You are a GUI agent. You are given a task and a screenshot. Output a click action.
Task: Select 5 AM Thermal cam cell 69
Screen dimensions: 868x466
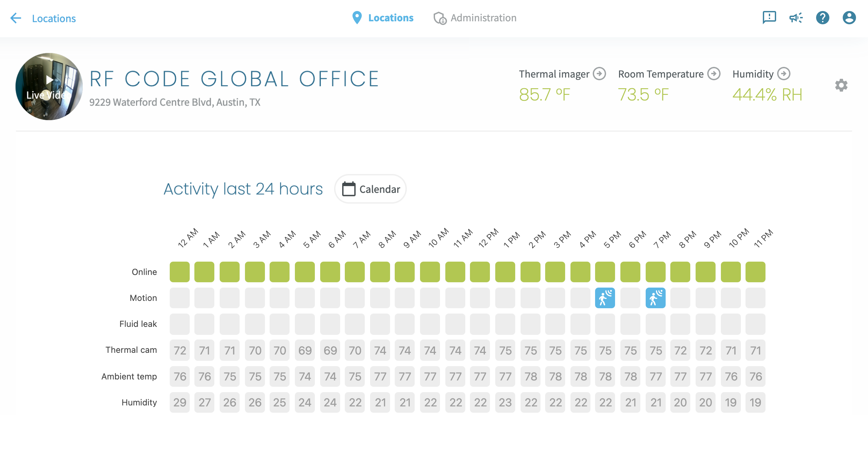coord(305,350)
